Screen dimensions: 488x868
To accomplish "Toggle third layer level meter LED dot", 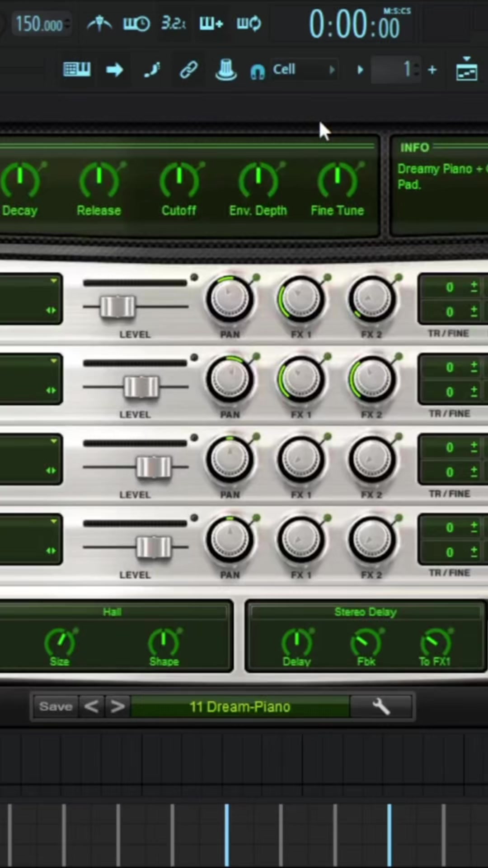I will [194, 438].
